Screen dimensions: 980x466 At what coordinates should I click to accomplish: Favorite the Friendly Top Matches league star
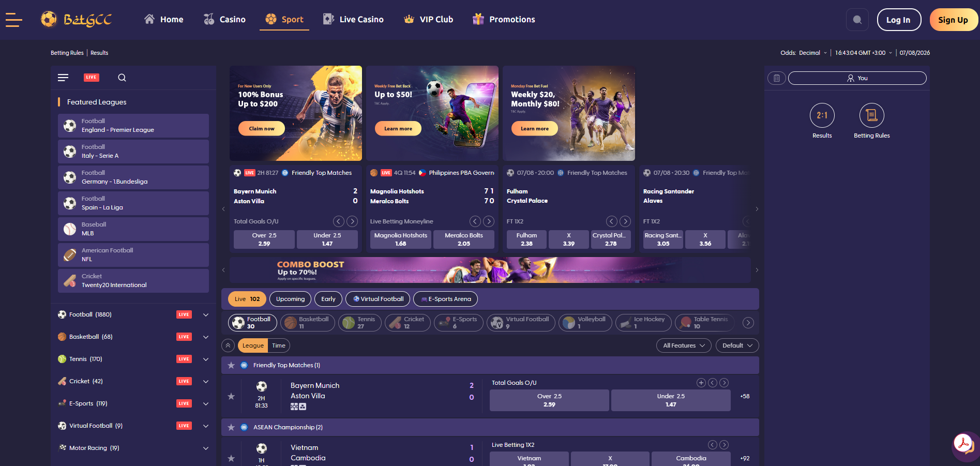click(231, 365)
